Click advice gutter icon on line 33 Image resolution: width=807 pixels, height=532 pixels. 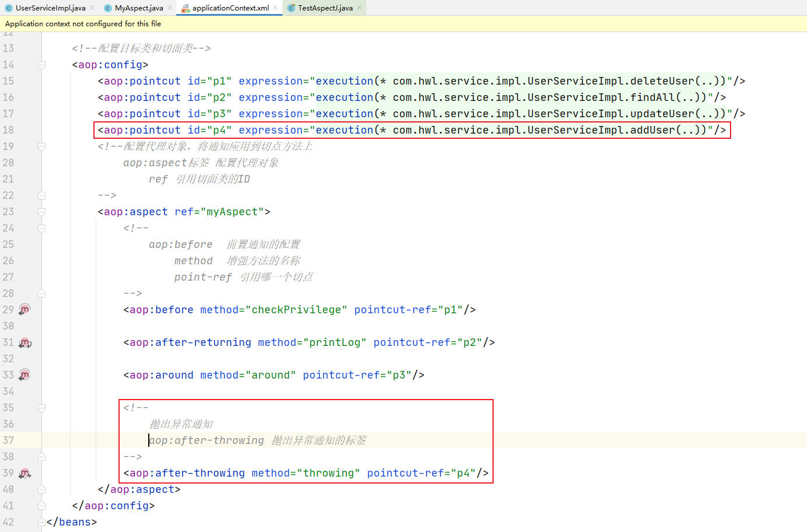pyautogui.click(x=25, y=375)
